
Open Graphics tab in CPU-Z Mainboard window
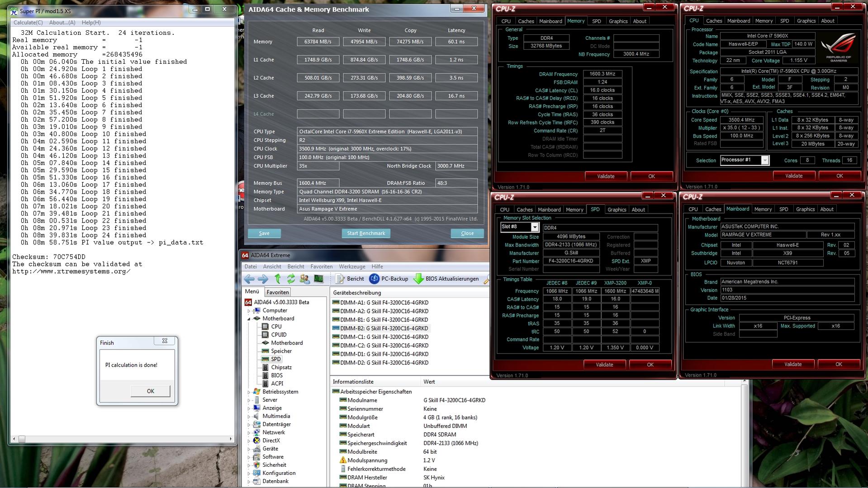805,209
